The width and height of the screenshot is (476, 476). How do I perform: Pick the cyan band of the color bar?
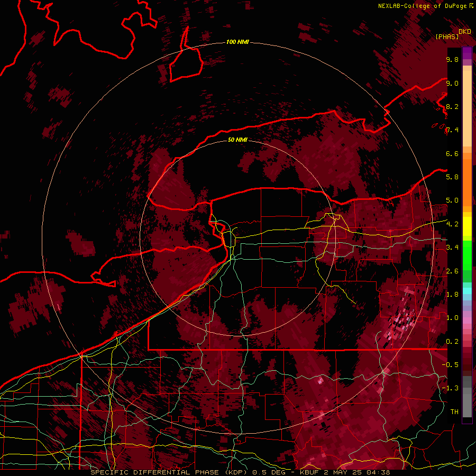[467, 290]
